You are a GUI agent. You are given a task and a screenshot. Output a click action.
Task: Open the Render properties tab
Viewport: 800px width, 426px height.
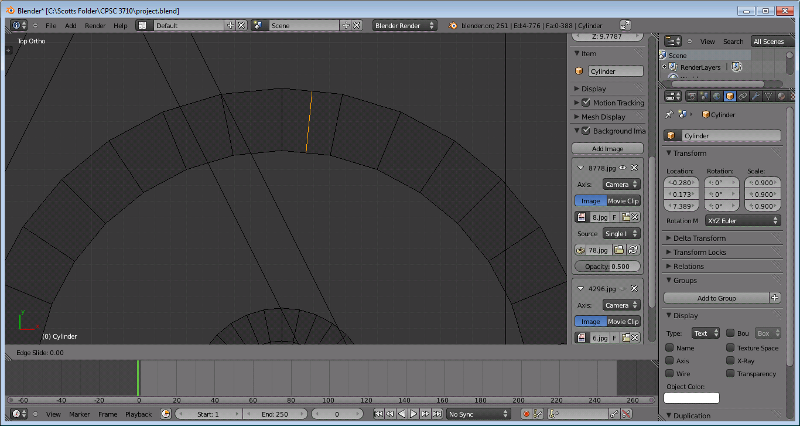pyautogui.click(x=692, y=96)
